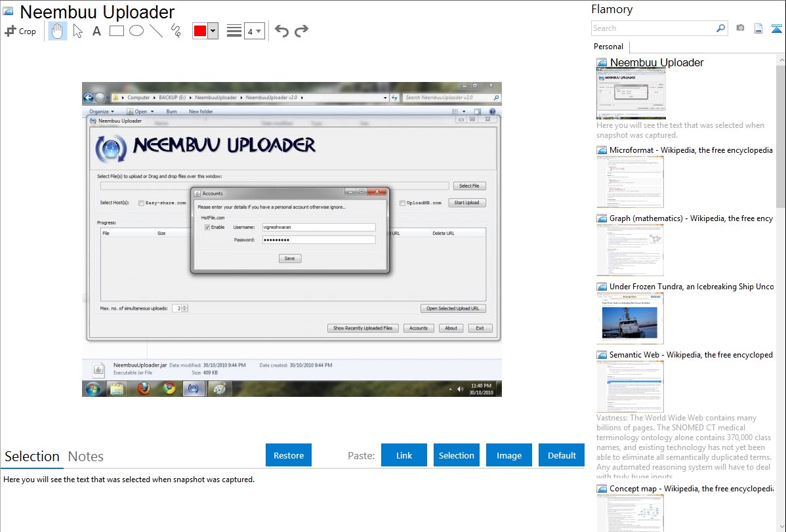The width and height of the screenshot is (786, 532).
Task: Choose the arrow pointer tool
Action: click(77, 31)
